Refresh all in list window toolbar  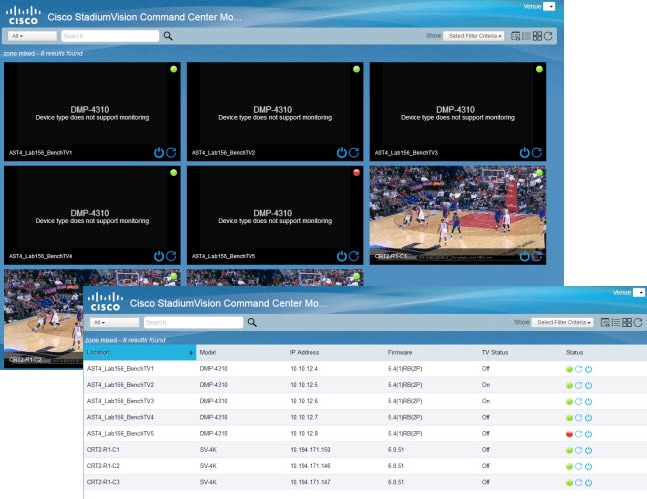(x=638, y=323)
